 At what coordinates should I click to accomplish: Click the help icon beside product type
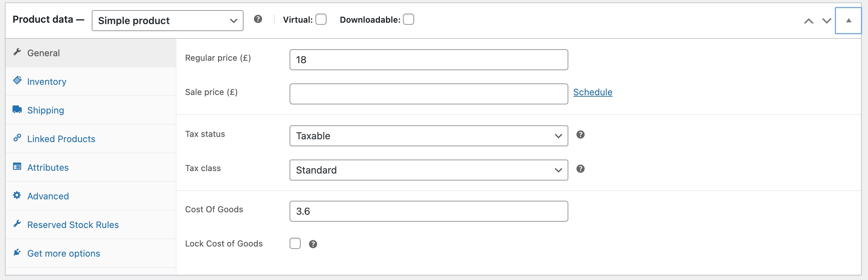coord(258,19)
